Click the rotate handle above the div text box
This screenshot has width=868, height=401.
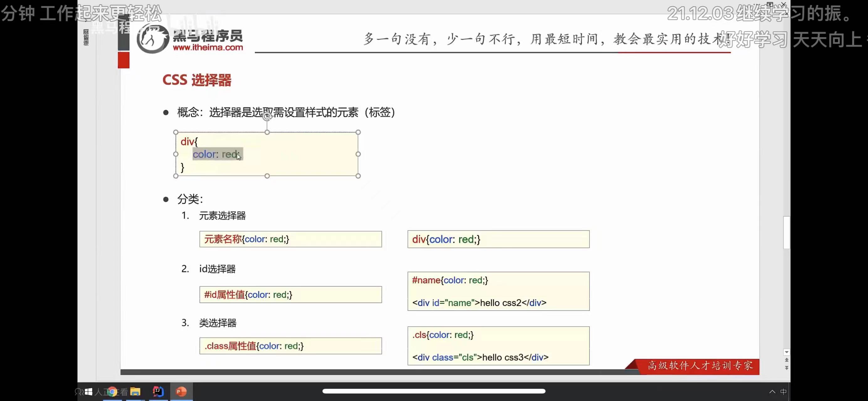(267, 116)
